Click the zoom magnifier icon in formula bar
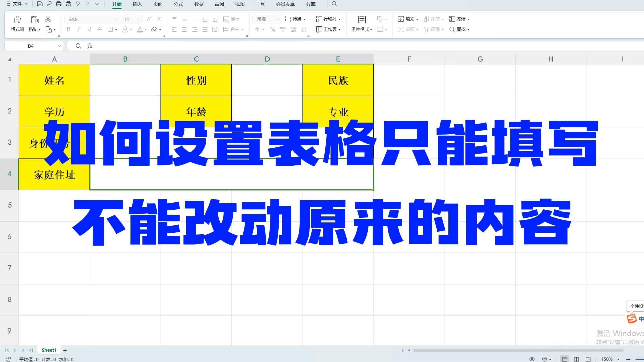 [x=78, y=46]
